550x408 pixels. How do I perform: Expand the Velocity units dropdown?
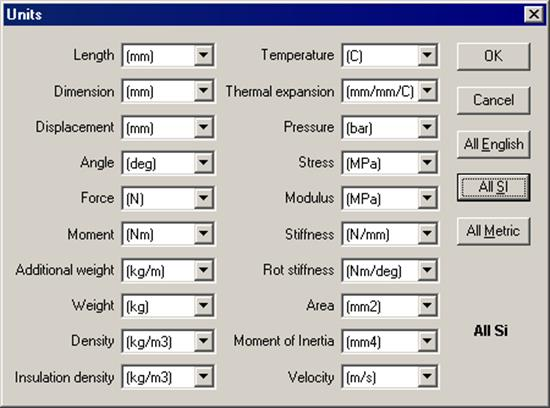[x=427, y=377]
